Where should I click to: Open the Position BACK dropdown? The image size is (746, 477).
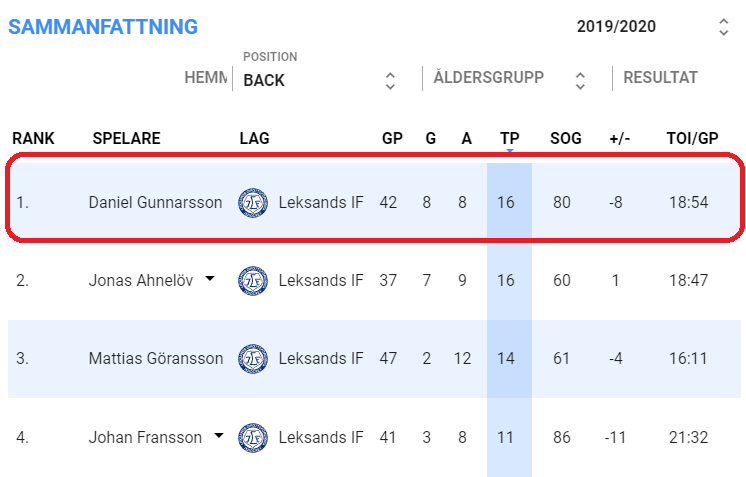coord(320,79)
